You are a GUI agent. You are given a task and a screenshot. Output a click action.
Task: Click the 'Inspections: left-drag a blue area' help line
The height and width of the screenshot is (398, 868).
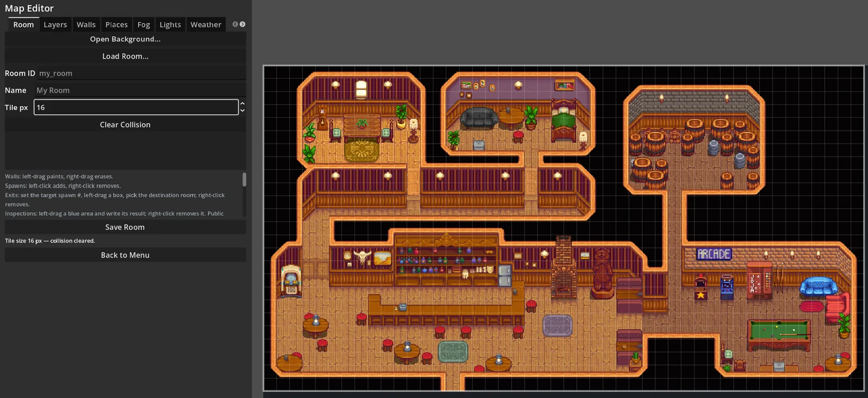114,213
